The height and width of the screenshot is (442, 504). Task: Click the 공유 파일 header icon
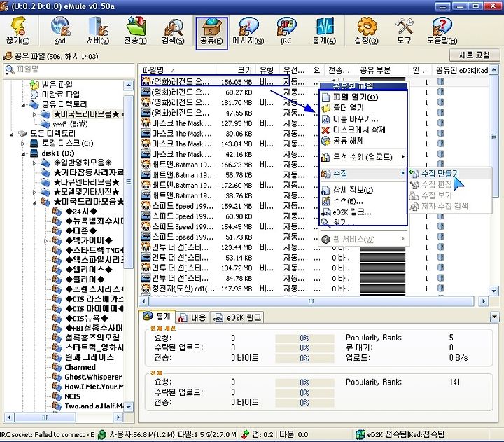point(8,56)
